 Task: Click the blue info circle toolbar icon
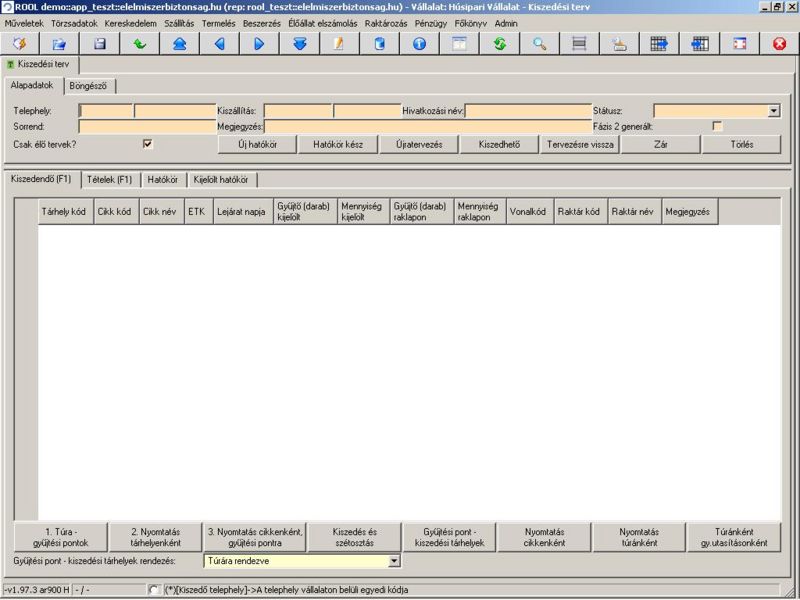pyautogui.click(x=419, y=44)
